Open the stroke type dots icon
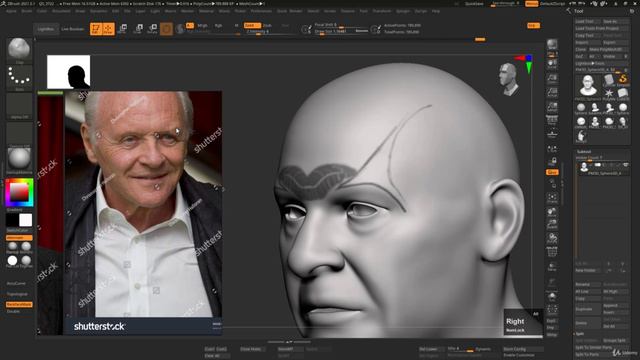 point(19,78)
